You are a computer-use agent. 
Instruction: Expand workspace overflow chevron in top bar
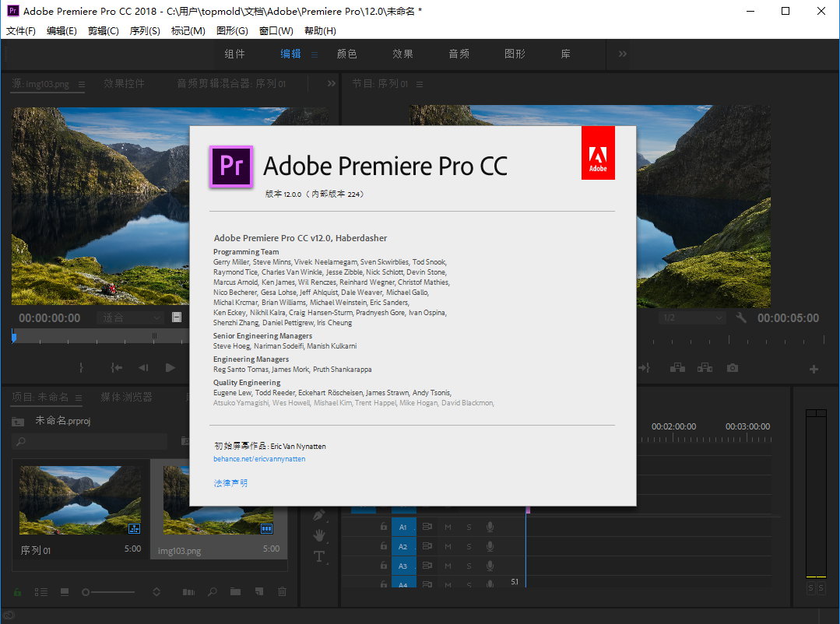click(x=623, y=54)
